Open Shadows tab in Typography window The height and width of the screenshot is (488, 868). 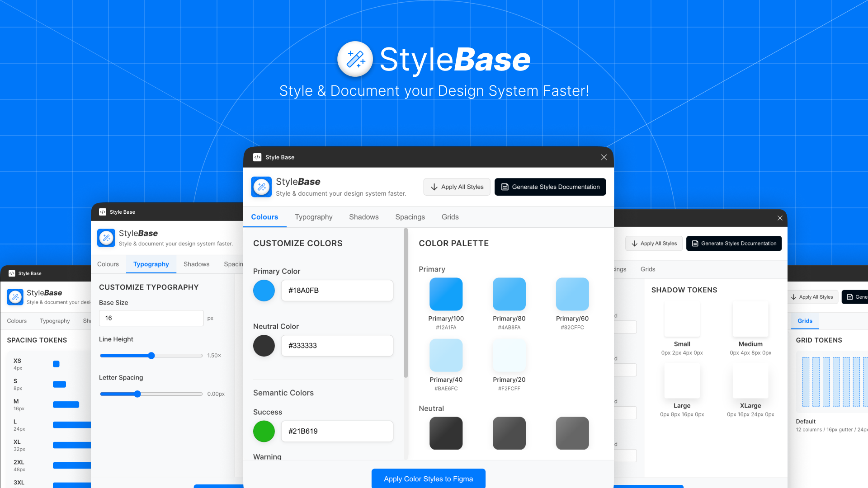[196, 264]
